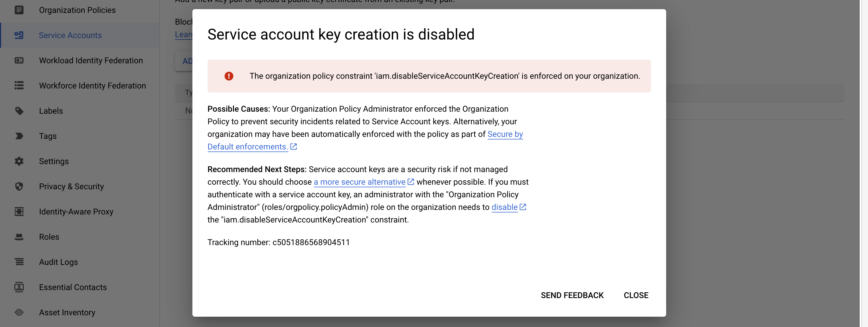Click the external link icon next to disable
The width and height of the screenshot is (868, 327).
tap(523, 207)
